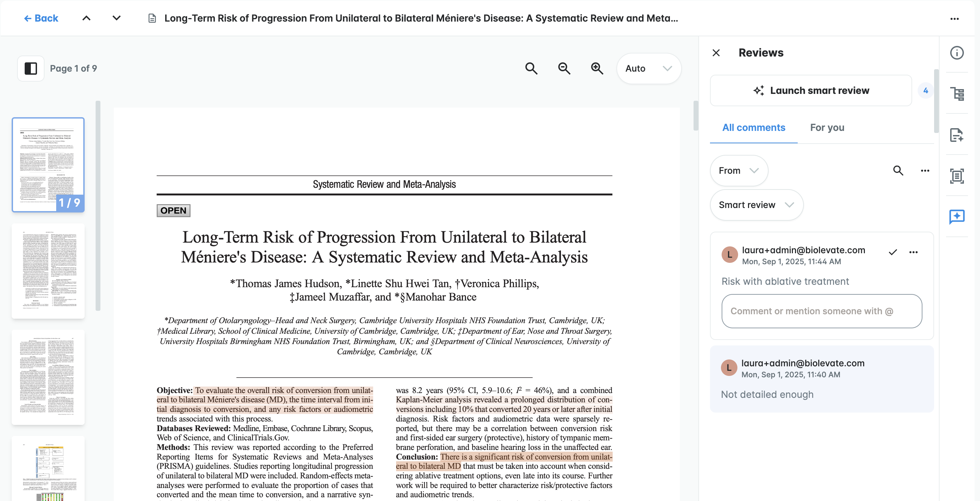The image size is (980, 501).
Task: Select the fourth page thumbnail with flowchart
Action: click(48, 469)
